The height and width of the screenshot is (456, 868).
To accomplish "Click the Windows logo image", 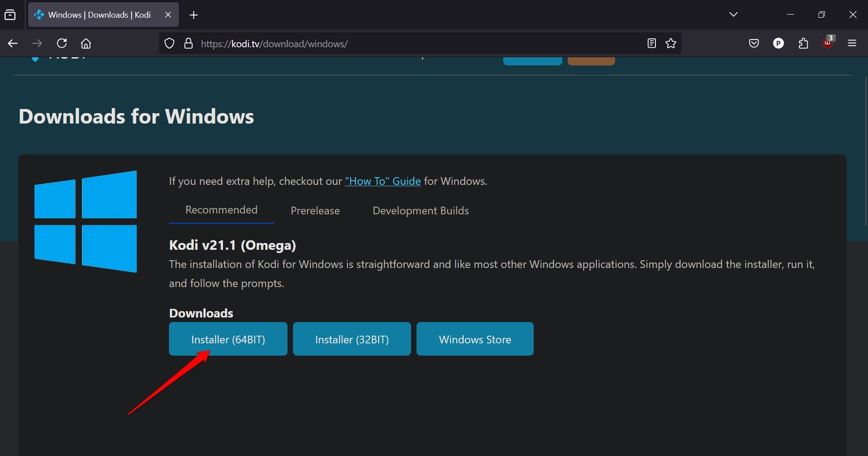I will click(85, 222).
